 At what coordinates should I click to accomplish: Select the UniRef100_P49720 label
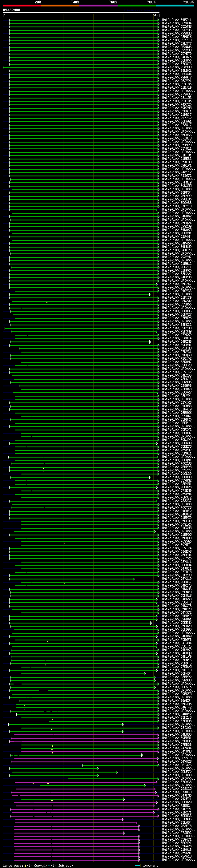(x=176, y=104)
